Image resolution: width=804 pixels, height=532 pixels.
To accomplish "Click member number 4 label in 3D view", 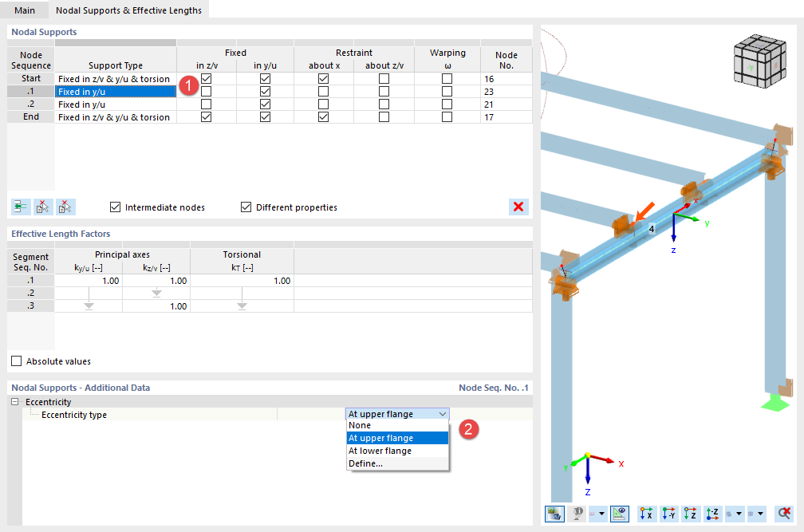I will point(651,229).
